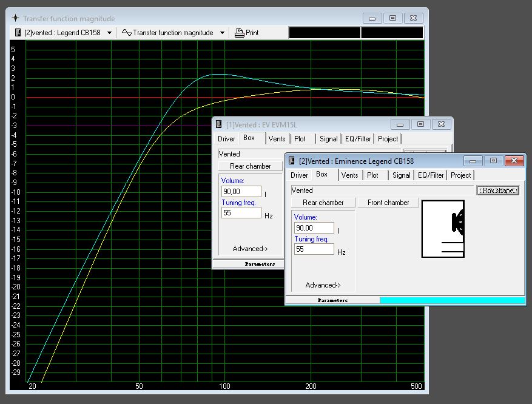Click the 200 label on the frequency axis
This screenshot has width=532, height=404.
tap(311, 386)
